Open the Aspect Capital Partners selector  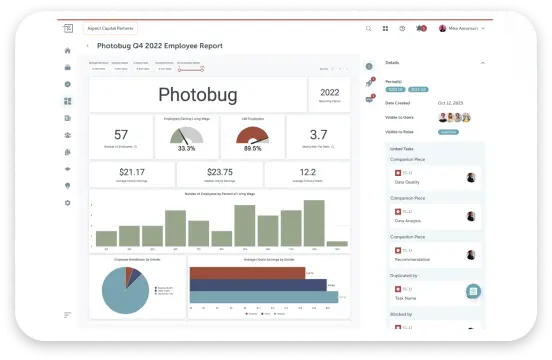point(110,28)
